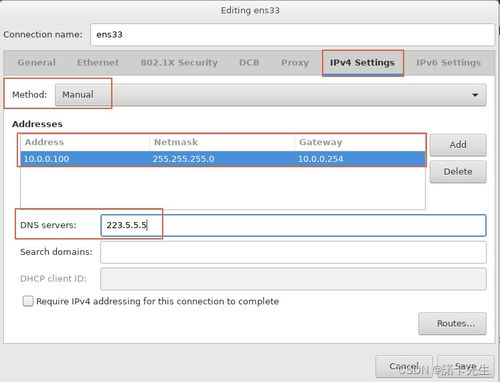Open the DCB tab
This screenshot has height=382, width=500.
[249, 63]
